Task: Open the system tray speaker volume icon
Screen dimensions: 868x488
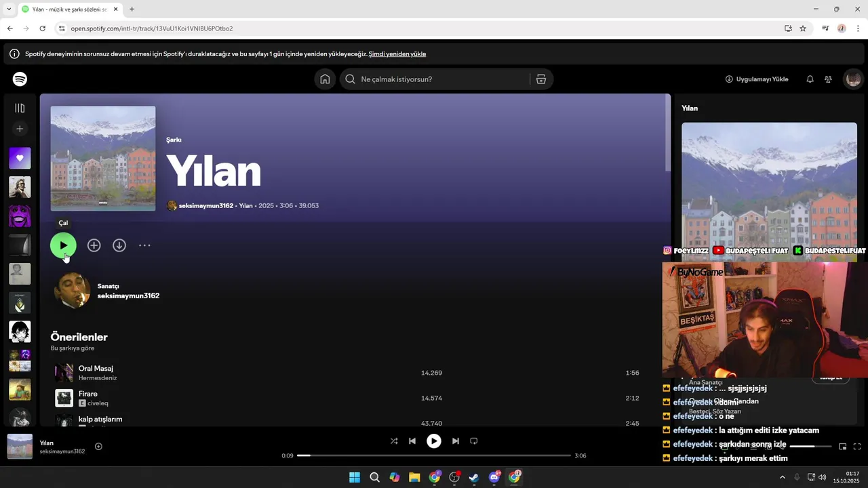Action: (822, 477)
